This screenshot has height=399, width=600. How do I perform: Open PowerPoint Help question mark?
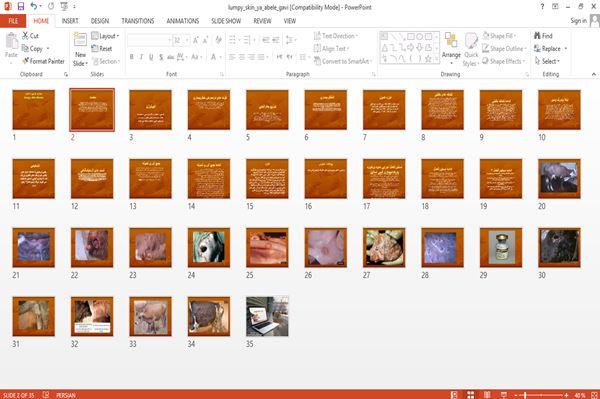[x=542, y=7]
